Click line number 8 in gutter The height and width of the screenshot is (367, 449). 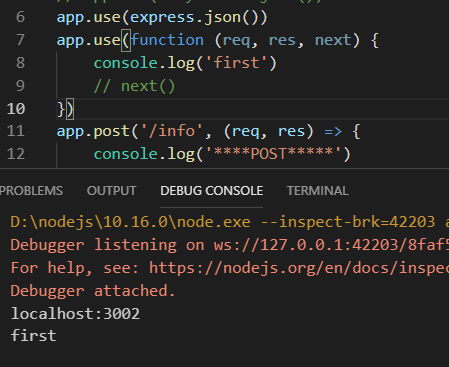pos(20,63)
